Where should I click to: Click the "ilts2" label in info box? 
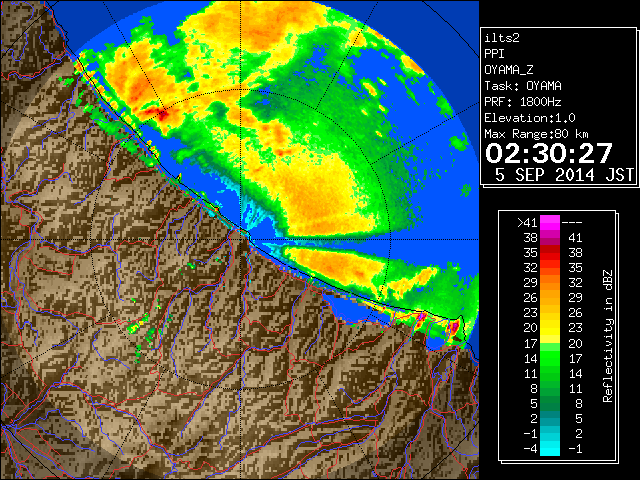click(502, 38)
